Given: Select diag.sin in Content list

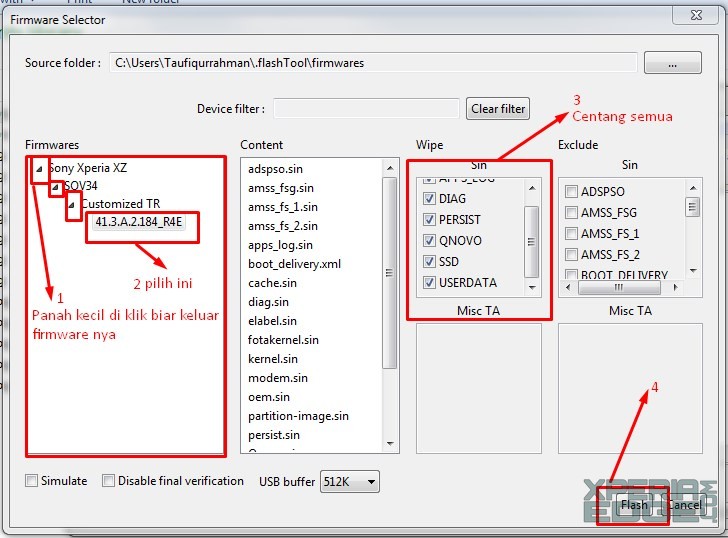Looking at the screenshot, I should pyautogui.click(x=268, y=302).
